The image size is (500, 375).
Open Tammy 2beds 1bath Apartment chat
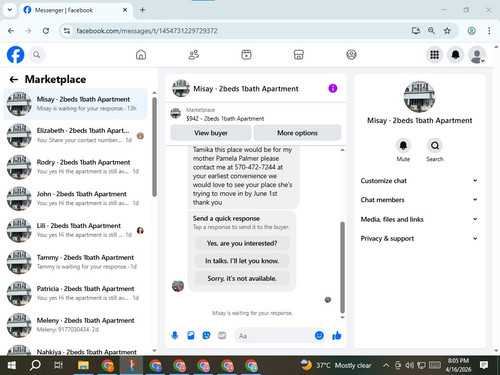[x=75, y=262]
